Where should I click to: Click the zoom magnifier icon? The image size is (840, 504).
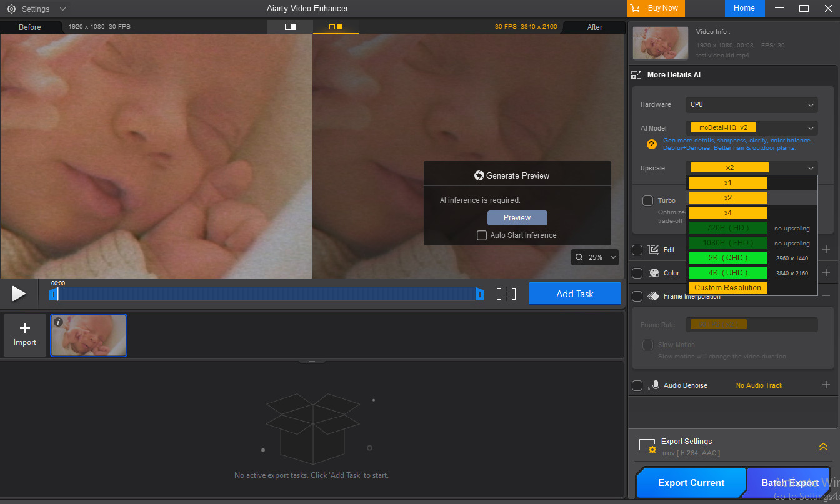click(x=579, y=257)
